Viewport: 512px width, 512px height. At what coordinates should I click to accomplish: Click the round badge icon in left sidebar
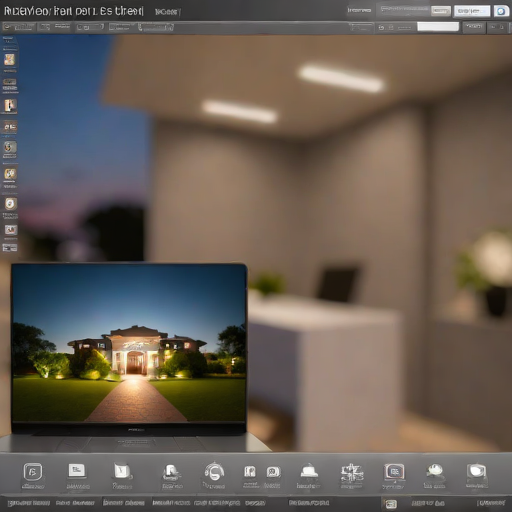pyautogui.click(x=10, y=203)
